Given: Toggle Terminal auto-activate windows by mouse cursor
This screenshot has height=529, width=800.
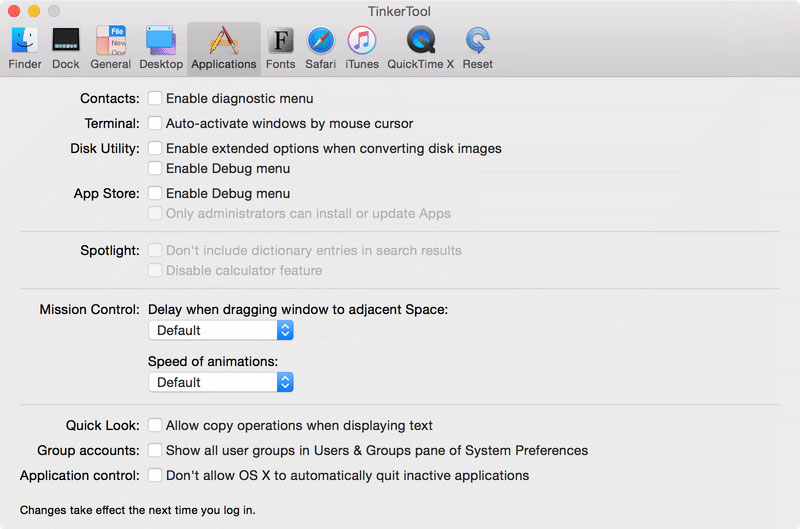Looking at the screenshot, I should 155,124.
